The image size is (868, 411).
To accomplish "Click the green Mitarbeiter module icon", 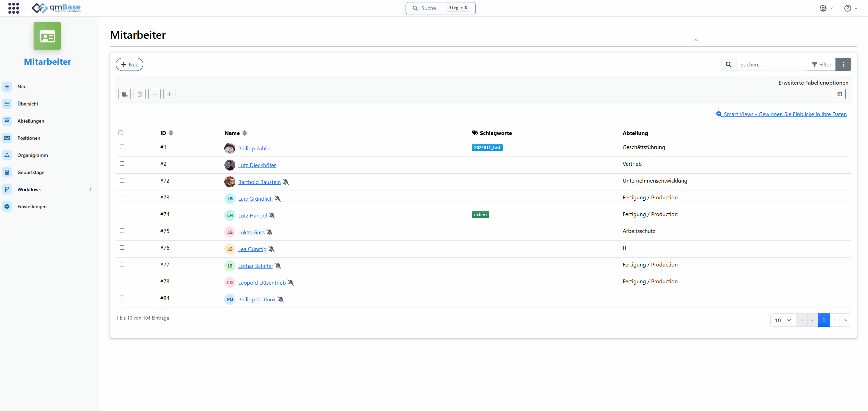I will tap(47, 36).
